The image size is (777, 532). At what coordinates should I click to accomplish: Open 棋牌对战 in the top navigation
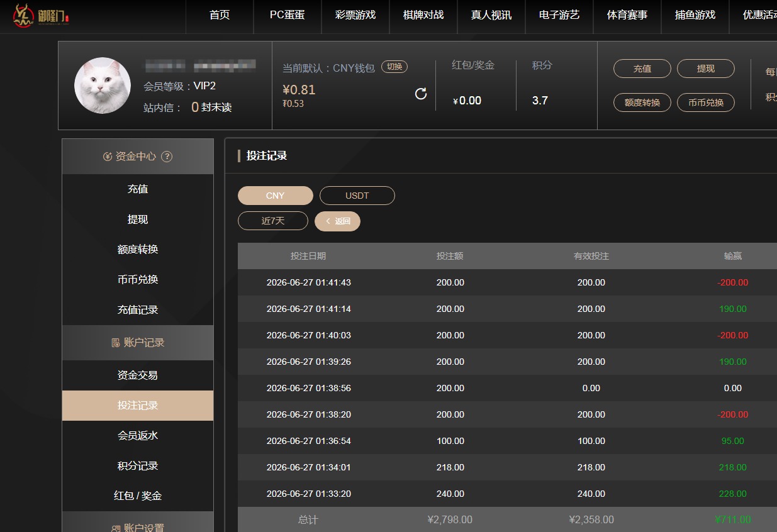(x=423, y=15)
